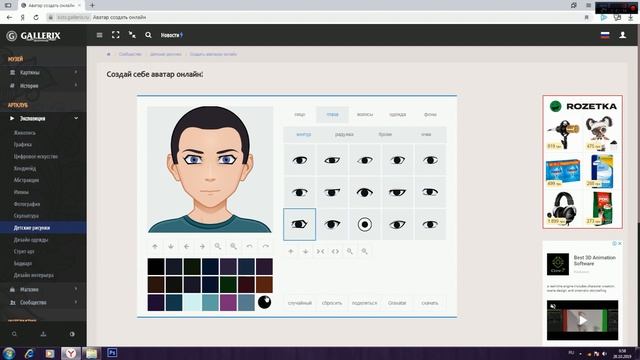
Task: Click the black sphere custom color icon
Action: (264, 302)
